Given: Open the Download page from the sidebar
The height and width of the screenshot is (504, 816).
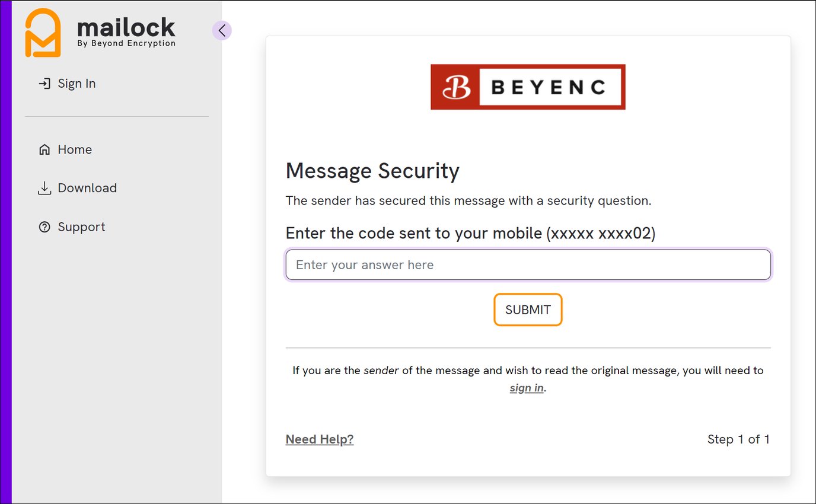Looking at the screenshot, I should [x=87, y=187].
